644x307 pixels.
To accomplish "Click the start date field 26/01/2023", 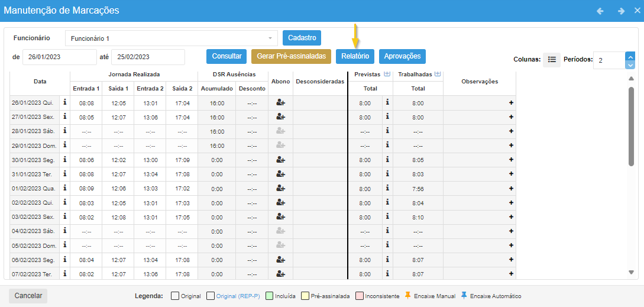I will point(59,57).
